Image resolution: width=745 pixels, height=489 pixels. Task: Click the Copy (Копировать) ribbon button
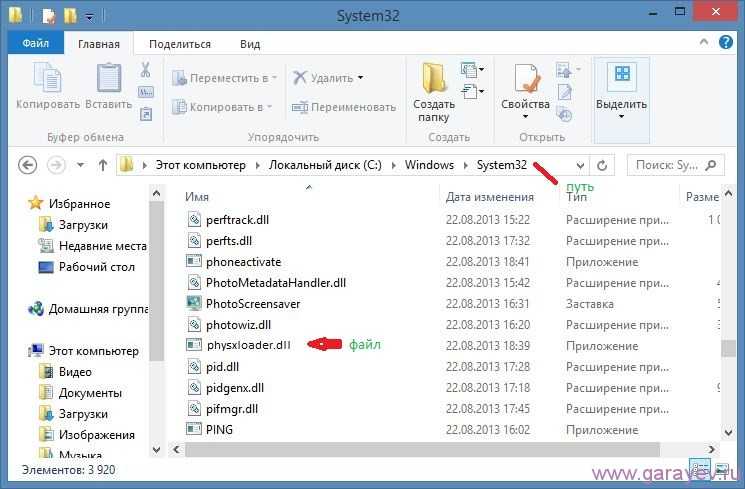[x=48, y=86]
